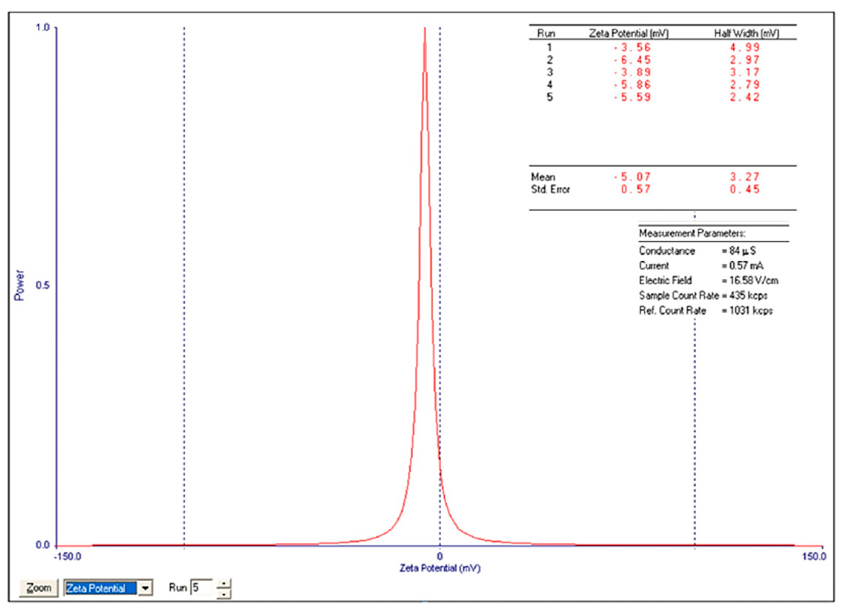Select Run 5 half width 2.42

[744, 97]
